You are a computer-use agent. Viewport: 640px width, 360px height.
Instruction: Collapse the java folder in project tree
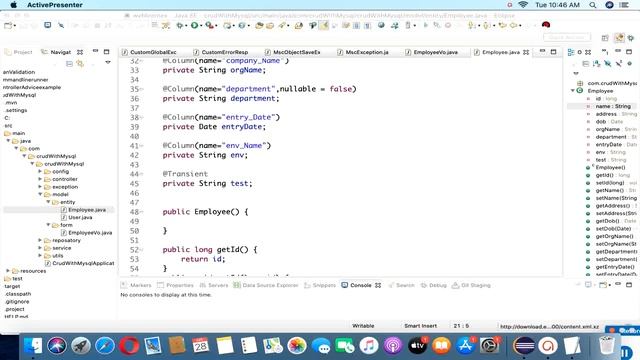tap(8, 141)
